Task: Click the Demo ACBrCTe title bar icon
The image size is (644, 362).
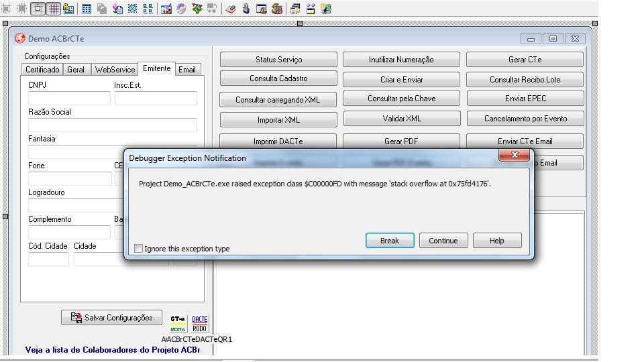Action: (19, 38)
